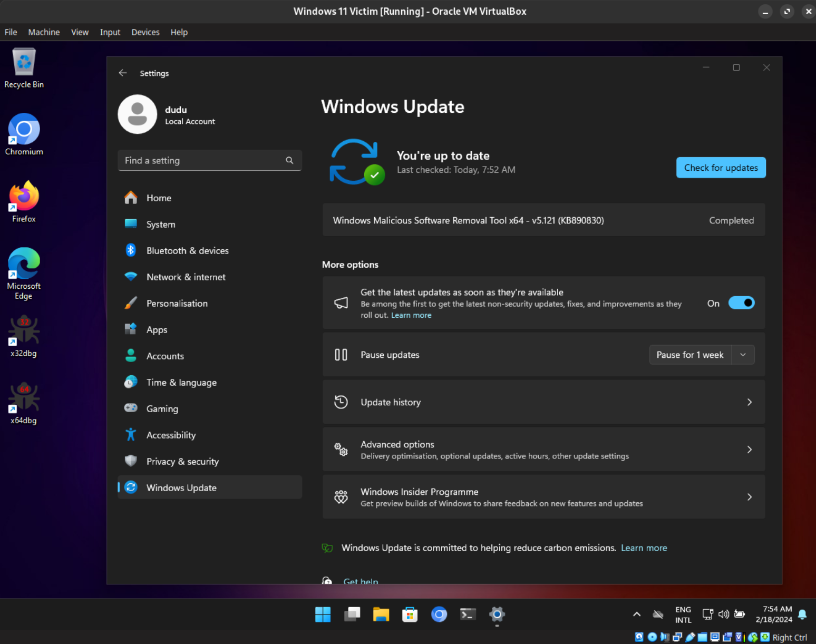This screenshot has height=644, width=816.
Task: Open Windows Insider Programme via its chevron
Action: [x=749, y=497]
